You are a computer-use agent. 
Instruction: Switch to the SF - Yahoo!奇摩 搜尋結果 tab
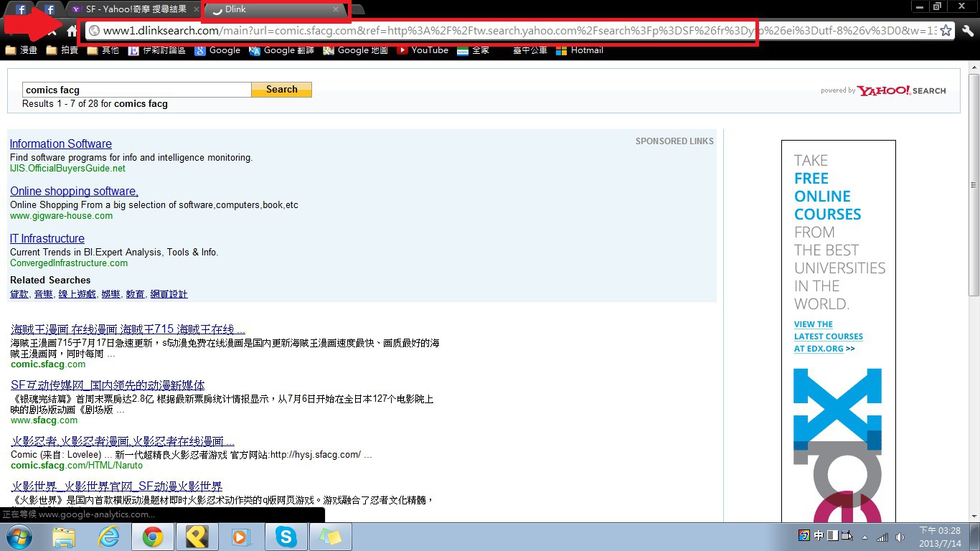pos(133,9)
